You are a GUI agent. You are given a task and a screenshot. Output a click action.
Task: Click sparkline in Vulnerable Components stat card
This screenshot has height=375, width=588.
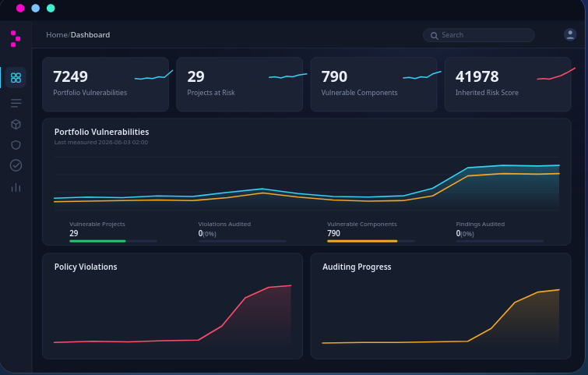[x=422, y=75]
